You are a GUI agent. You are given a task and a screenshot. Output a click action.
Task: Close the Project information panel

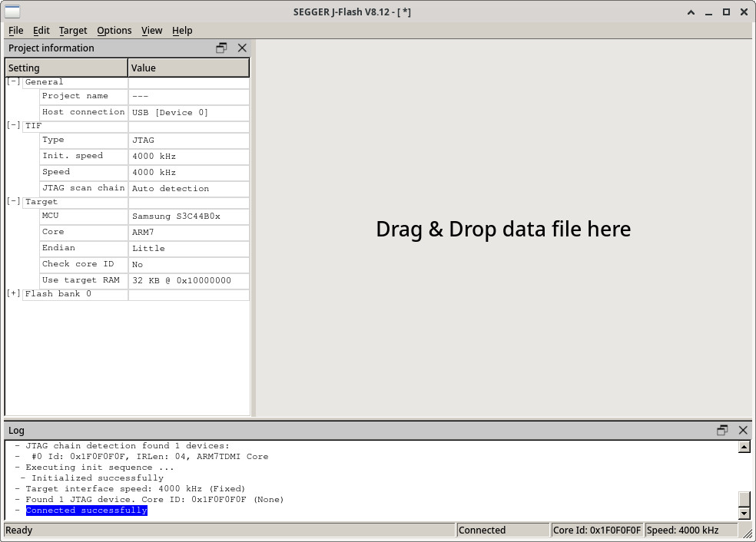click(x=242, y=48)
